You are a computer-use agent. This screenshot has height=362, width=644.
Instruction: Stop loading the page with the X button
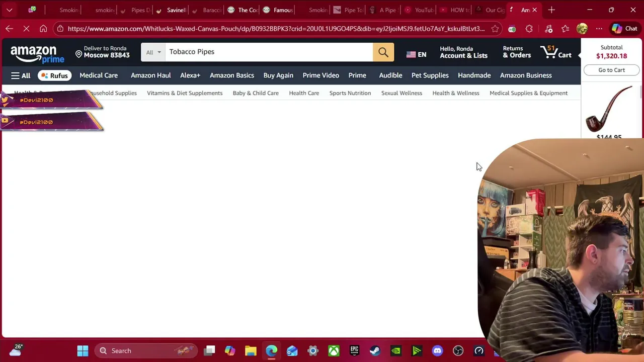[x=26, y=29]
